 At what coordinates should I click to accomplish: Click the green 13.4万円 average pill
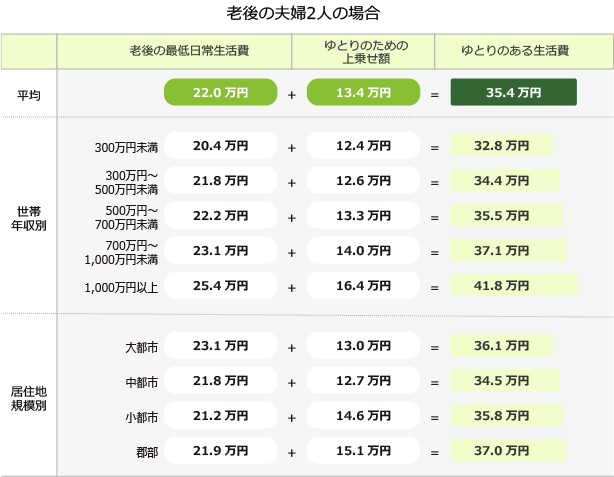coord(363,92)
